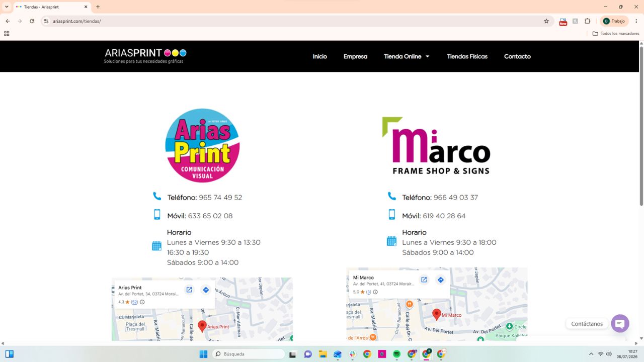
Task: Open the 3 reviews link for Mi Marco
Action: [368, 292]
